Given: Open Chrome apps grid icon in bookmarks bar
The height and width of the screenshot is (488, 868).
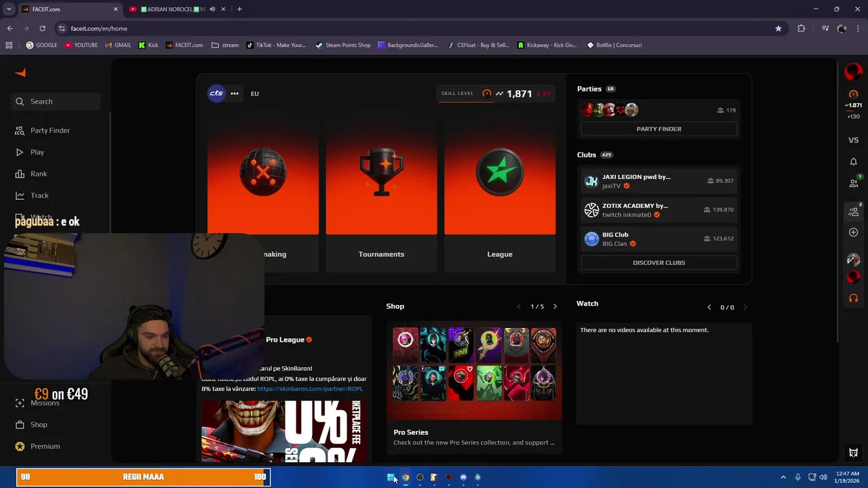Looking at the screenshot, I should pyautogui.click(x=9, y=45).
